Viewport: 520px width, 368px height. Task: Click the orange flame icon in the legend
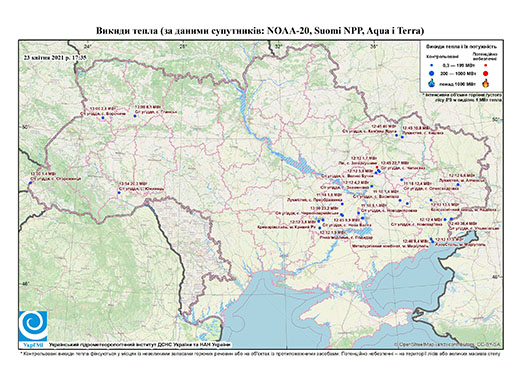[x=485, y=83]
